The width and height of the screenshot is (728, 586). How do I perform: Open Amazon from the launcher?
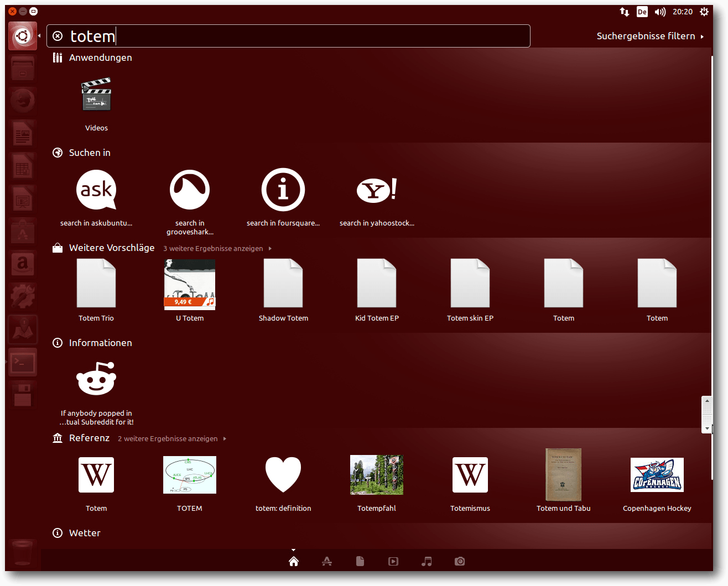[23, 264]
